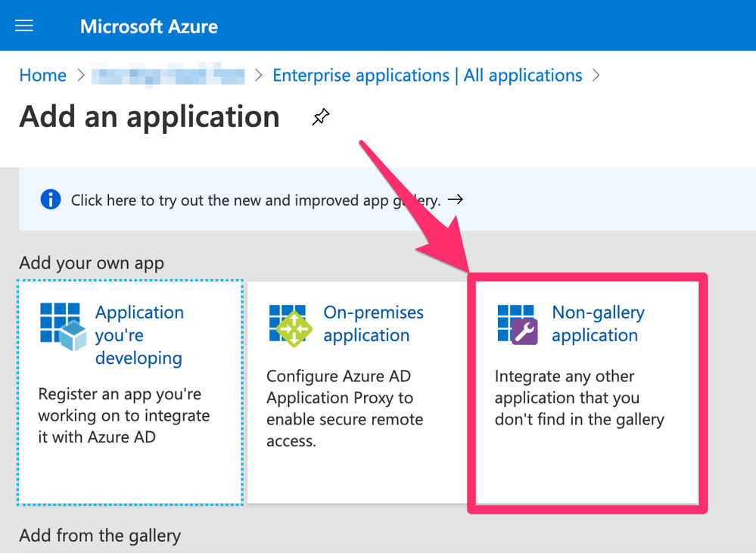This screenshot has width=756, height=553.
Task: Click the arrow after app gallery message
Action: point(456,199)
